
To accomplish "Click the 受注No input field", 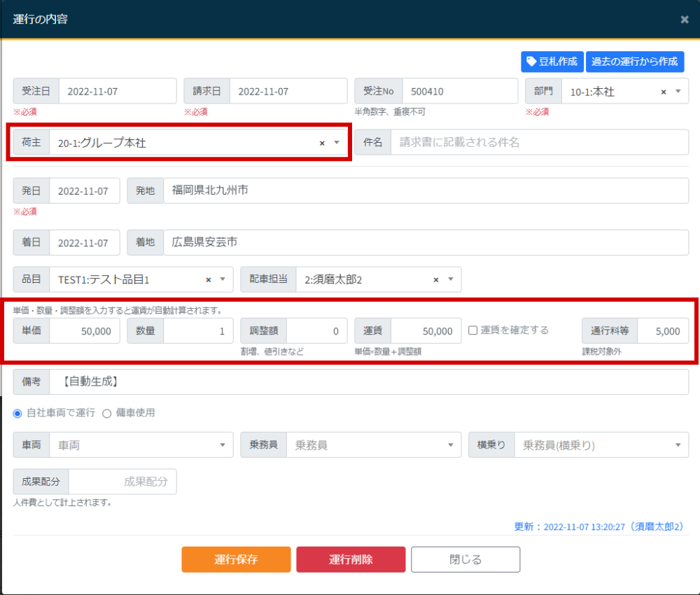I will 458,90.
